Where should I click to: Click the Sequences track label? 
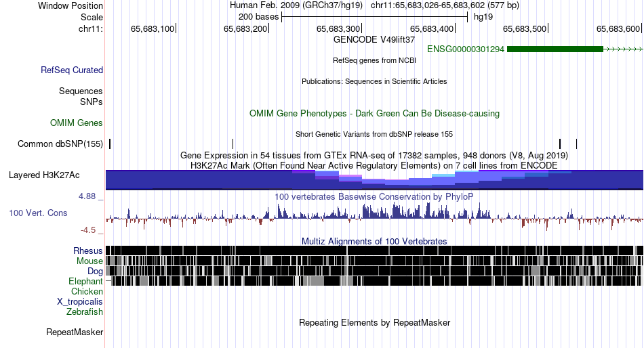point(81,91)
